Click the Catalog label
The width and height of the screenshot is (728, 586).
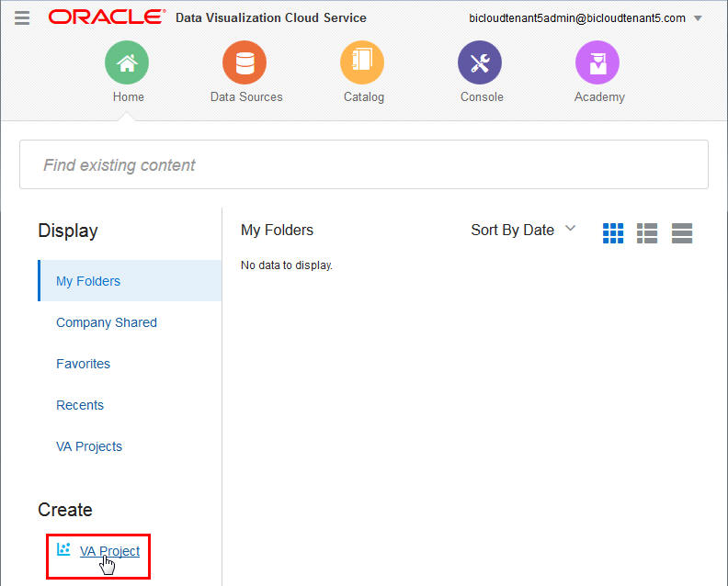tap(364, 97)
